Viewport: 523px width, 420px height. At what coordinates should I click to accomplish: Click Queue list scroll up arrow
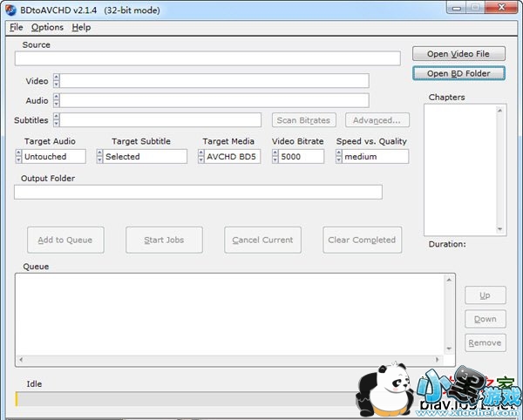449,280
